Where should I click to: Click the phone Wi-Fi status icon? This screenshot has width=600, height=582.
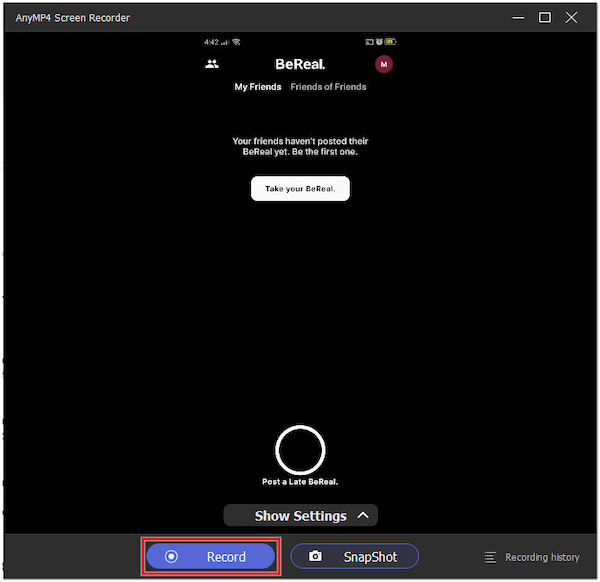tap(236, 42)
